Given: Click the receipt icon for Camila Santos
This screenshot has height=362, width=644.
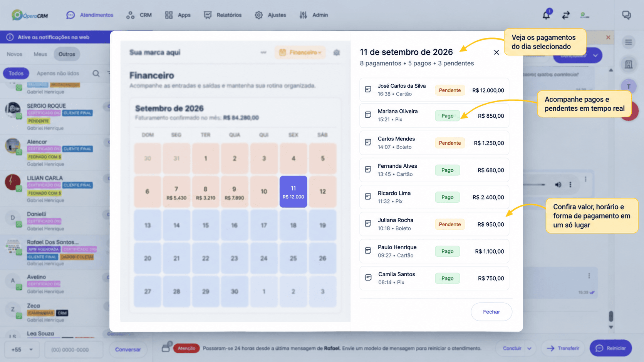Looking at the screenshot, I should pos(368,277).
